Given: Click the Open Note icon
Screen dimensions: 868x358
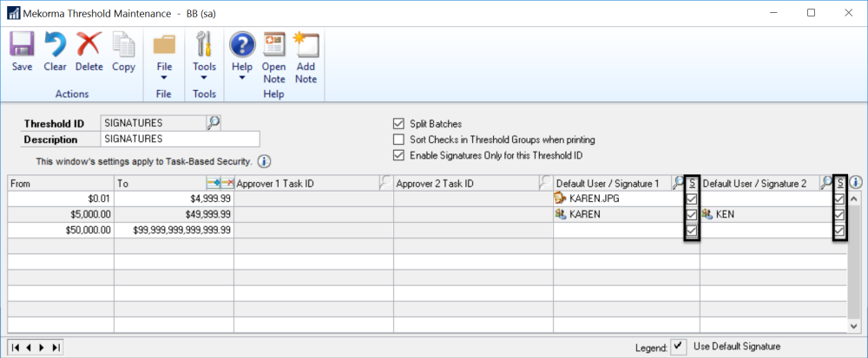Looking at the screenshot, I should pos(274,45).
